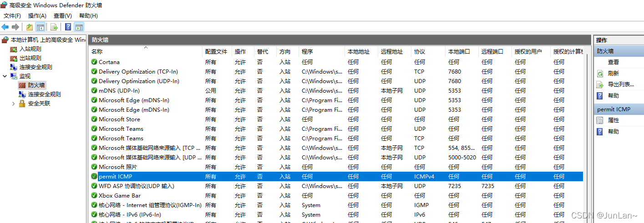Click the 公用 profile cell of mDNS row
This screenshot has width=644, height=223.
pos(211,90)
